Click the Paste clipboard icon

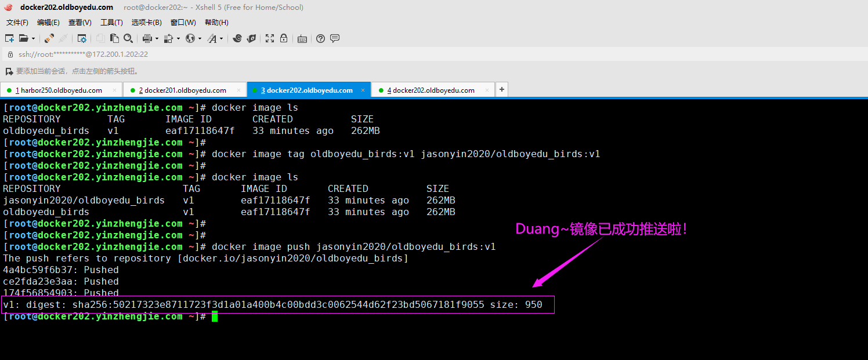pos(114,38)
